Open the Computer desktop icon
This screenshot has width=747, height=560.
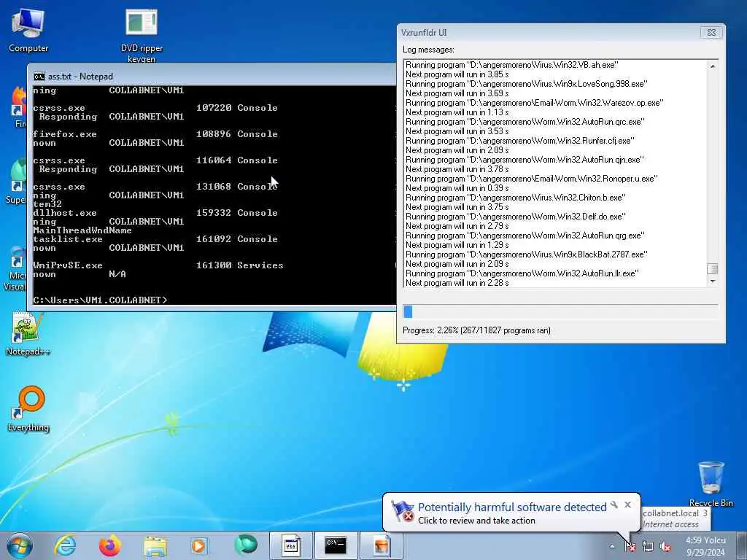(28, 31)
